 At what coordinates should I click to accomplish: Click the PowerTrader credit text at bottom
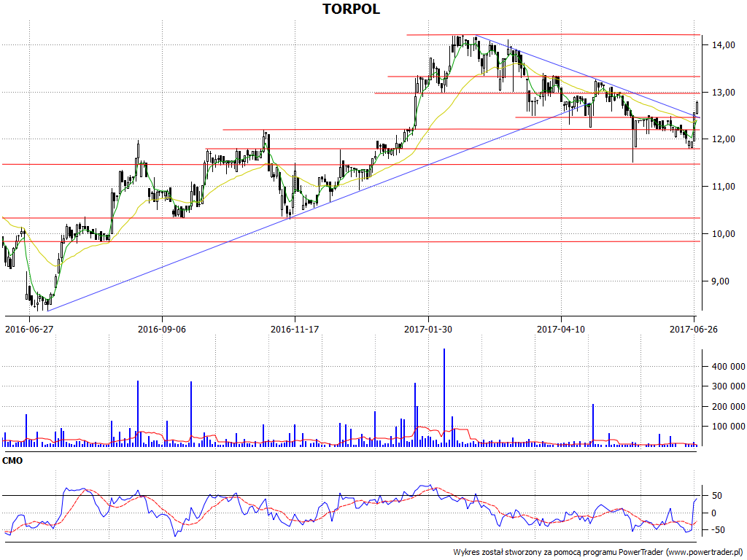[599, 552]
